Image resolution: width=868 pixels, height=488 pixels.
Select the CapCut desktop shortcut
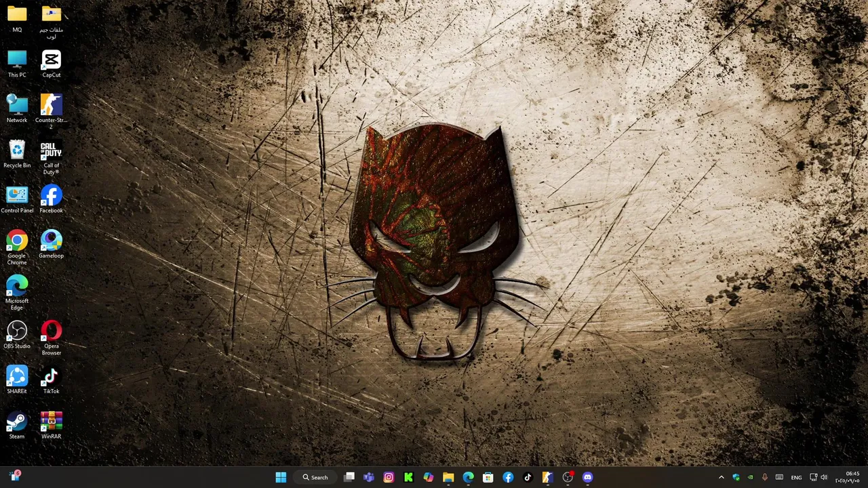point(51,64)
